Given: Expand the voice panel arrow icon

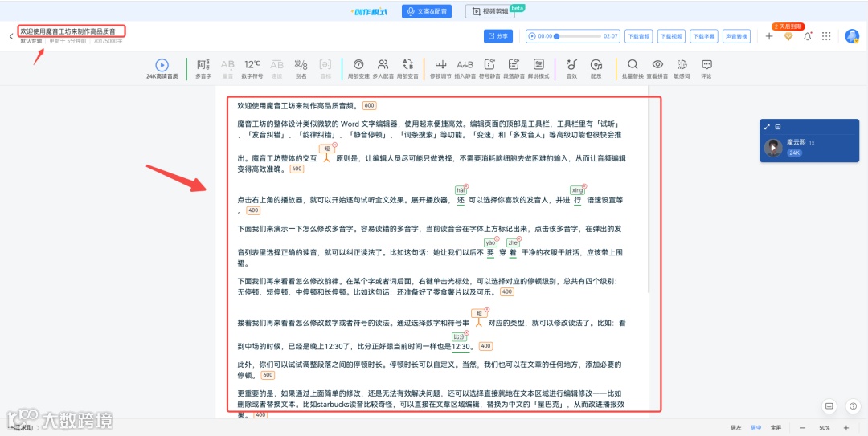Looking at the screenshot, I should pos(768,127).
